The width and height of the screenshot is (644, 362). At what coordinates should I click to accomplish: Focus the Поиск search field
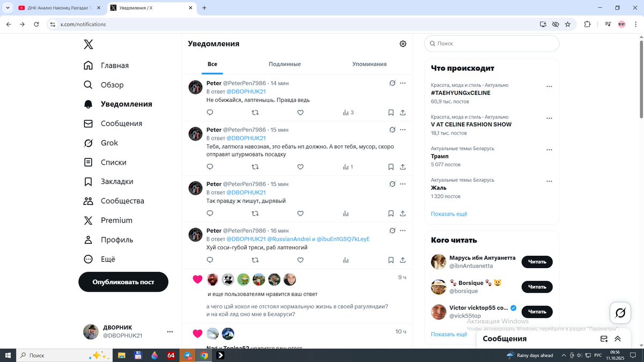coord(492,43)
